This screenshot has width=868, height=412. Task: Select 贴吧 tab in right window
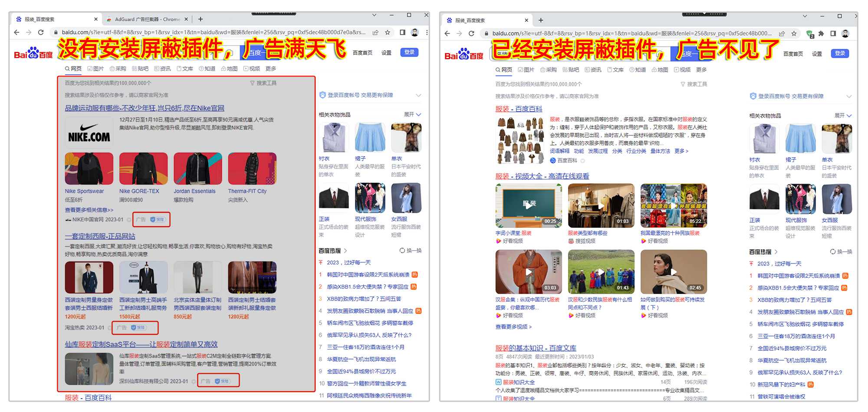click(571, 69)
